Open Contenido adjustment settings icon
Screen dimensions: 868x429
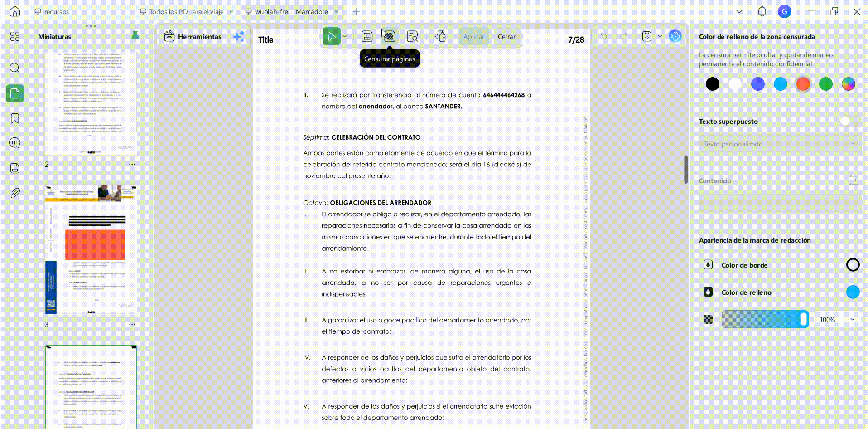[853, 180]
